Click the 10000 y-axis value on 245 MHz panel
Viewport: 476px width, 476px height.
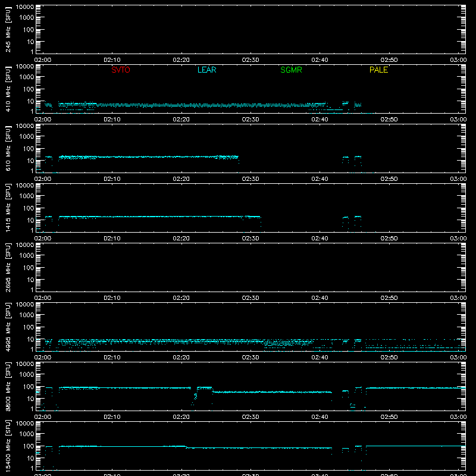25,7
